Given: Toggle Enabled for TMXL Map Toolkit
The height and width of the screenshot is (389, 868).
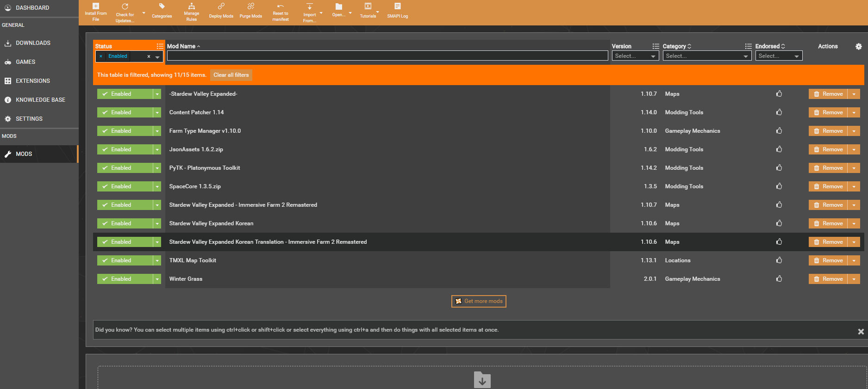Looking at the screenshot, I should [x=125, y=260].
